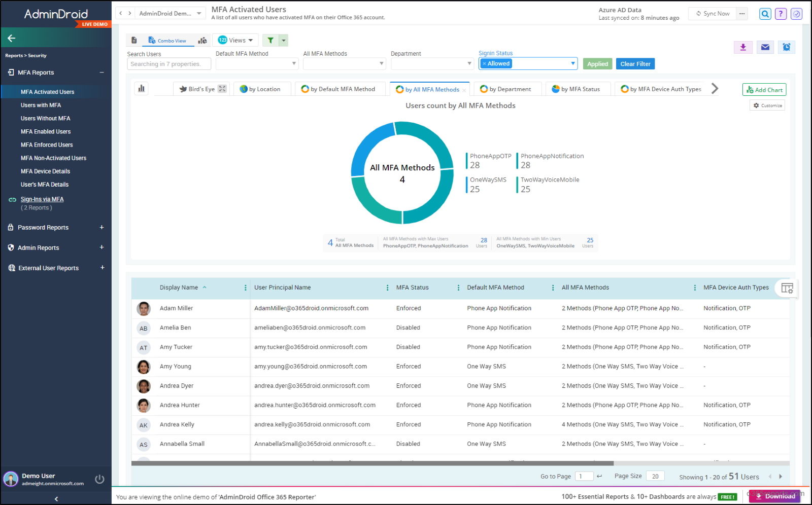Switch to by MFA Device Auth Types tab

[661, 89]
